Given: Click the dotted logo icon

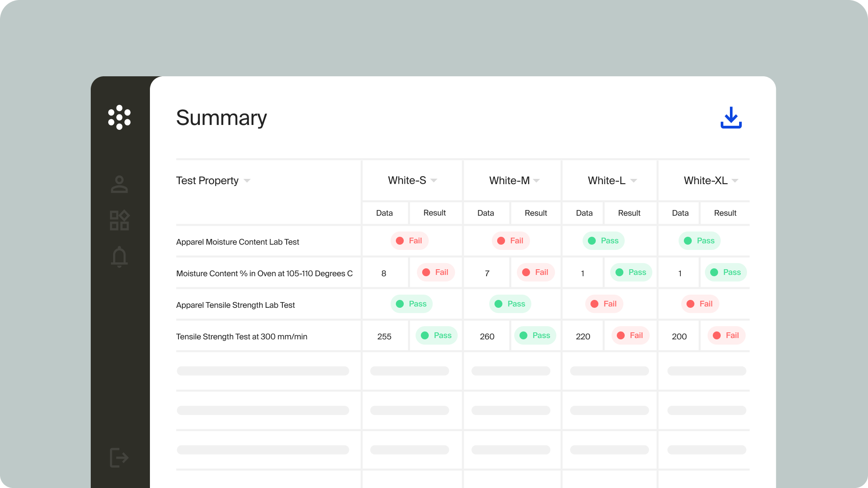Looking at the screenshot, I should click(x=119, y=118).
